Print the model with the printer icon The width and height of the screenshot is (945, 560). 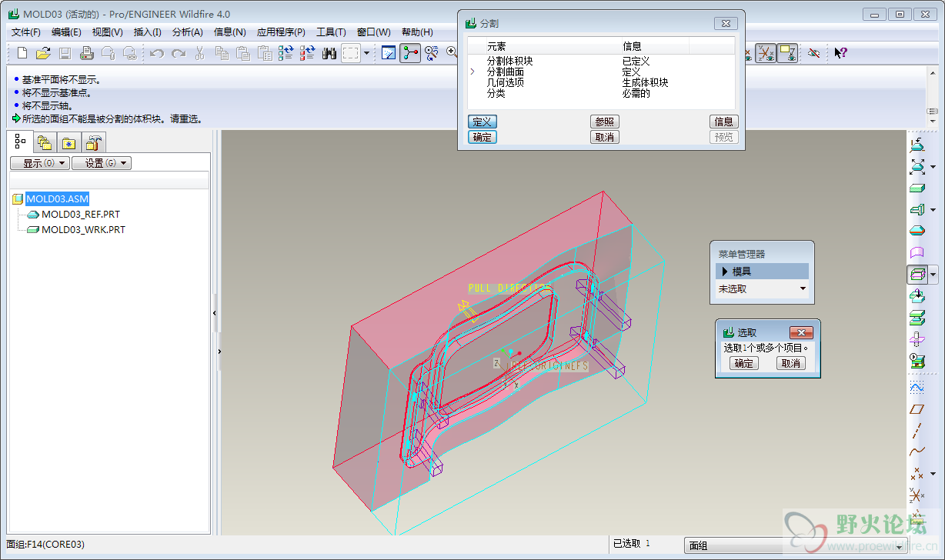(87, 53)
